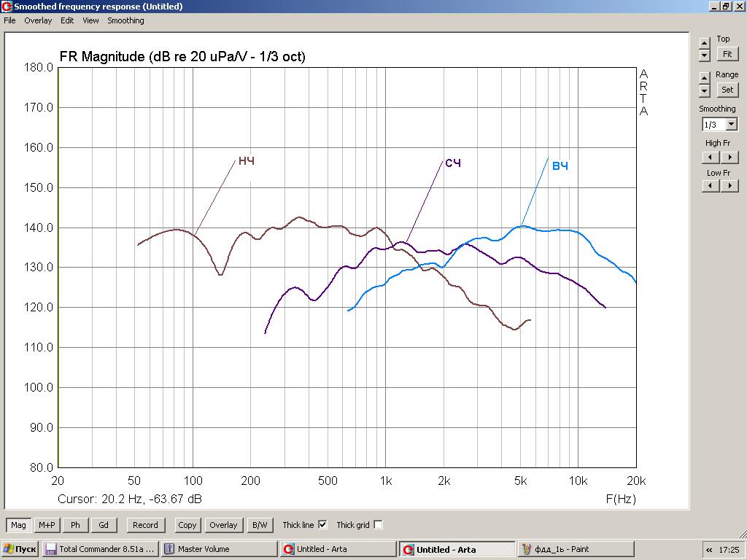Image resolution: width=747 pixels, height=560 pixels.
Task: Click the B/W button
Action: tap(260, 525)
